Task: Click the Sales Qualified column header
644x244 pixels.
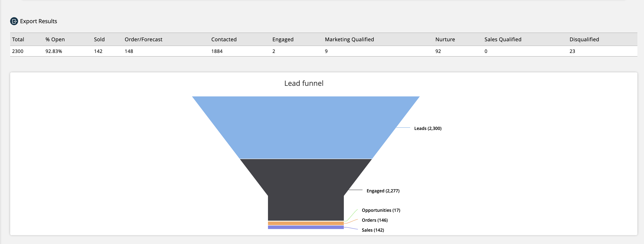Action: (503, 39)
